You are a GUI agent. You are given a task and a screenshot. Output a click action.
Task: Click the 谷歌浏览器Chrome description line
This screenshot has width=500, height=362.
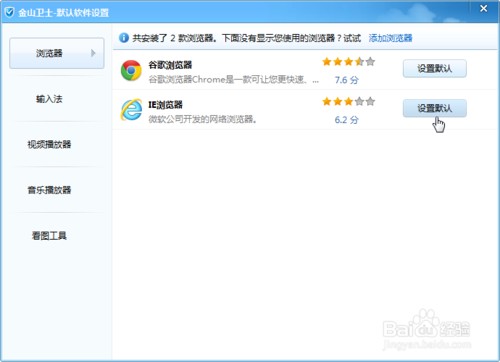pos(234,80)
